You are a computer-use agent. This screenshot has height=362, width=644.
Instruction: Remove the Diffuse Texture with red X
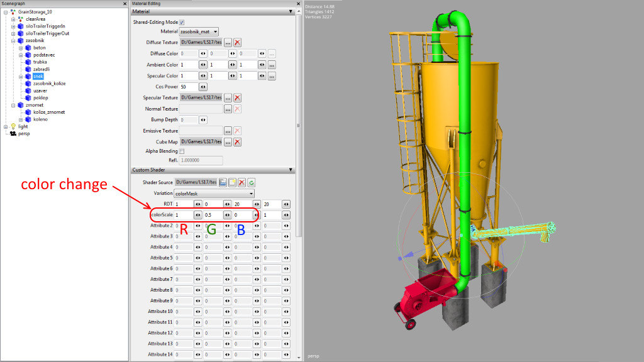coord(237,43)
